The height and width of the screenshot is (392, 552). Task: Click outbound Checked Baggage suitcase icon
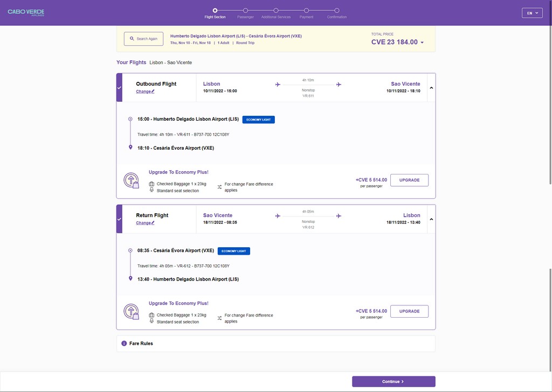pos(151,184)
